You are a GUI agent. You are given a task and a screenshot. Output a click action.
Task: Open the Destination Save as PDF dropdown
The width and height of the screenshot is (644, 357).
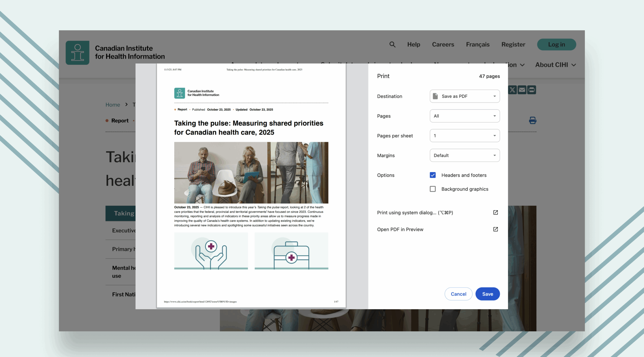pos(464,96)
